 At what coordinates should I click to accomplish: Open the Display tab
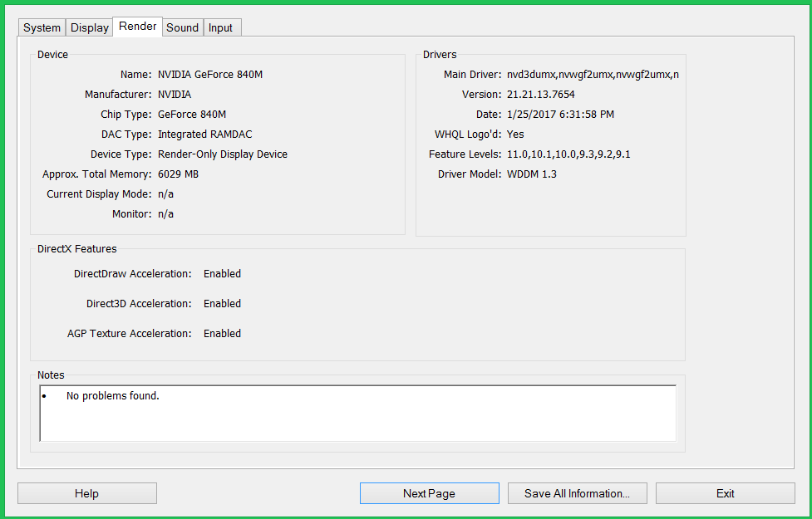[x=90, y=27]
